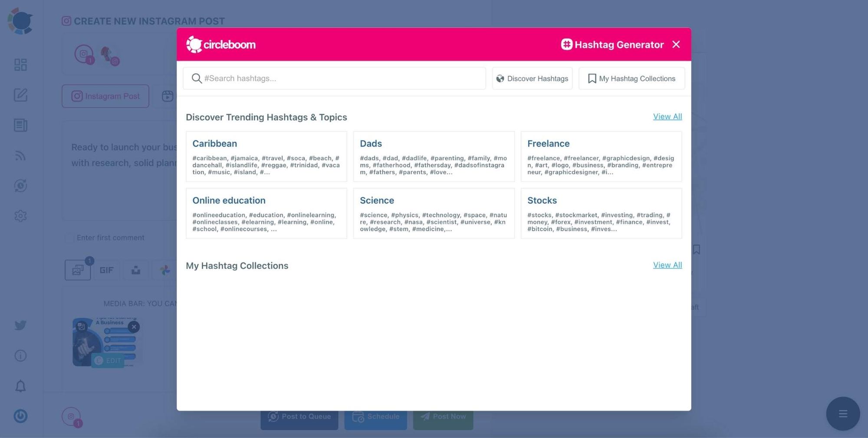Click Post to Queue button
Viewport: 868px width, 438px height.
coord(299,417)
